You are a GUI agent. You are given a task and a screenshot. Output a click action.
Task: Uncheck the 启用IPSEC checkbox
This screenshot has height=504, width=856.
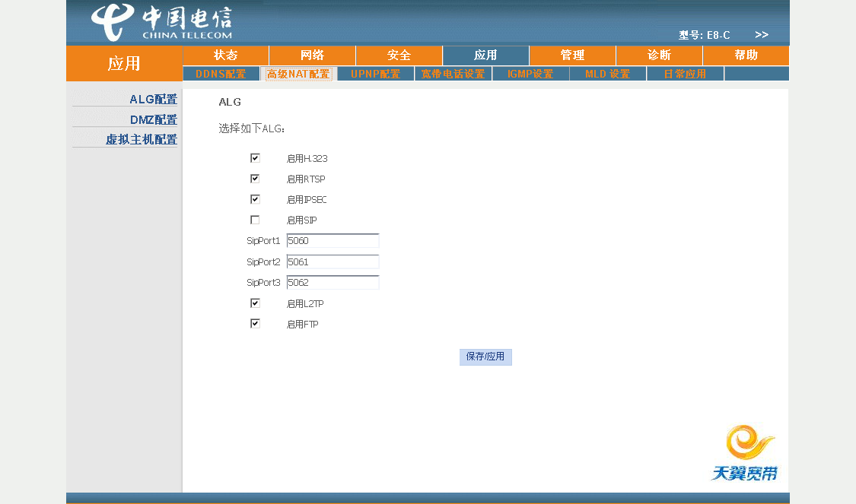[255, 200]
